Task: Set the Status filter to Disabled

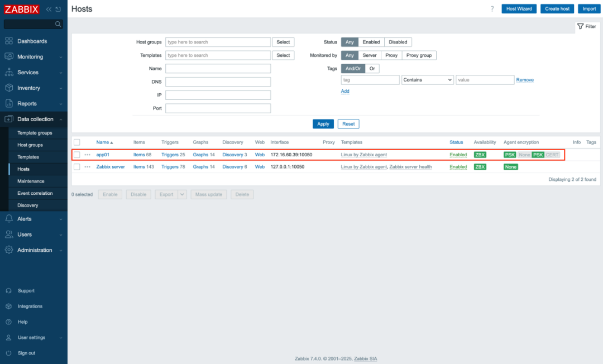Action: click(x=398, y=42)
